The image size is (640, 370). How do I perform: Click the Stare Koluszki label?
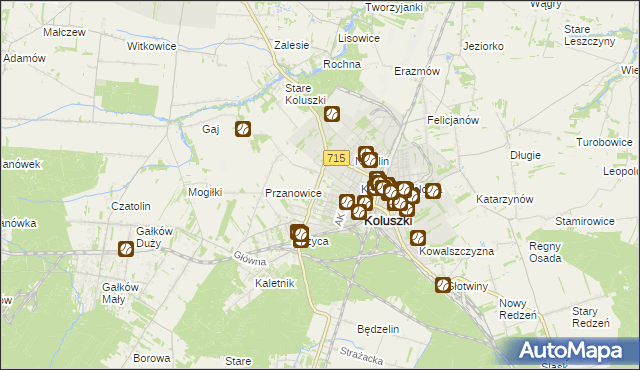click(x=305, y=94)
